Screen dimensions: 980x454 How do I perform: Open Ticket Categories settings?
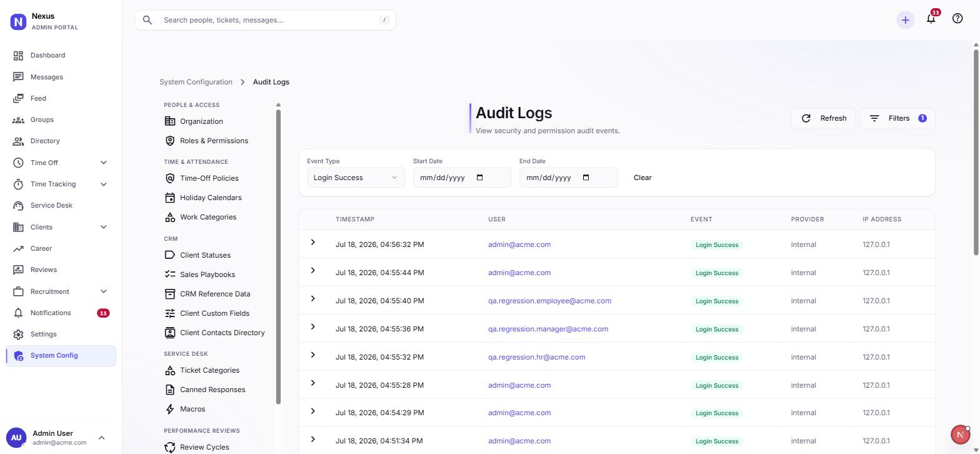coord(209,370)
